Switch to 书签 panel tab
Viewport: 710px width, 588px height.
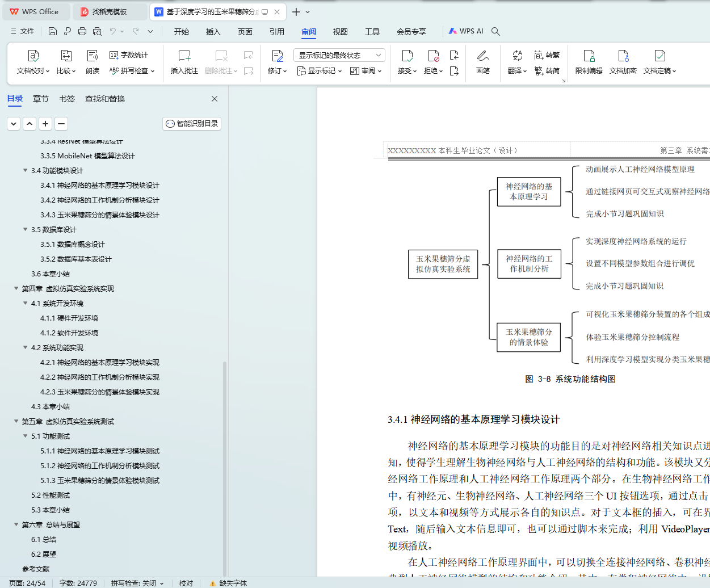pyautogui.click(x=67, y=99)
